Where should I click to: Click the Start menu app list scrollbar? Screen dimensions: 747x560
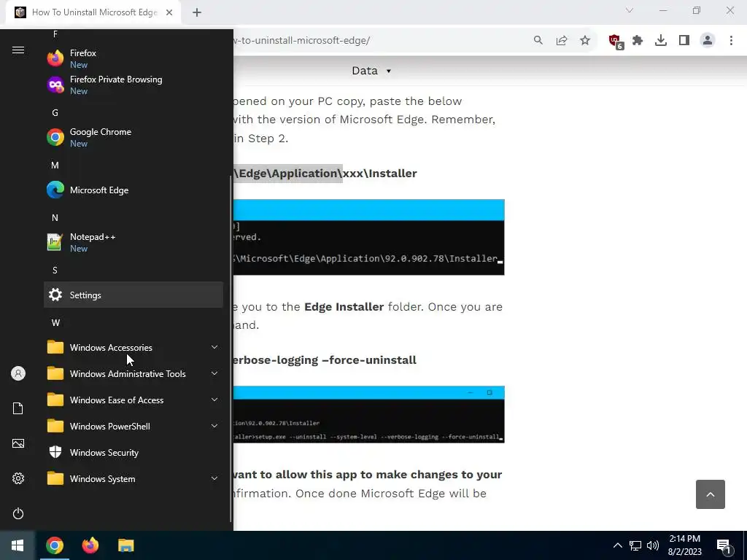pyautogui.click(x=231, y=349)
